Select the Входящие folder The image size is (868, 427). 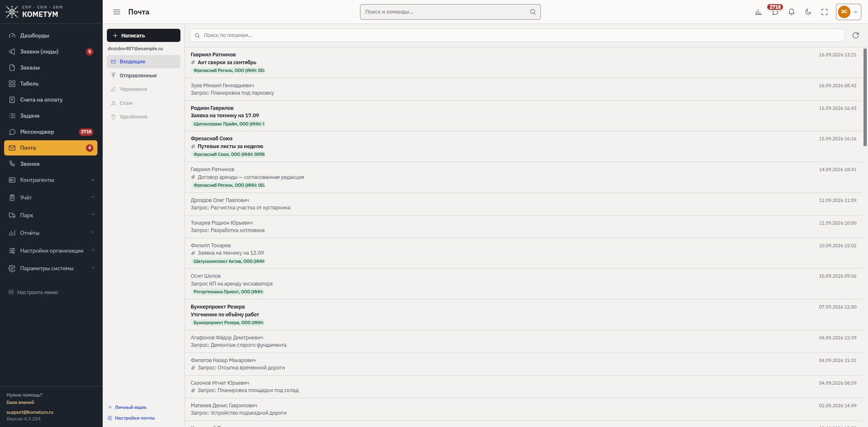(x=143, y=62)
